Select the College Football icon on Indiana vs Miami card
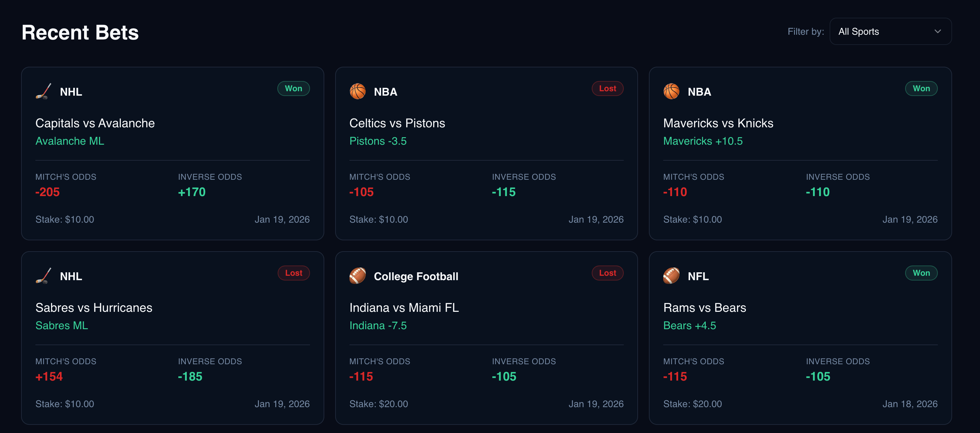 coord(357,276)
